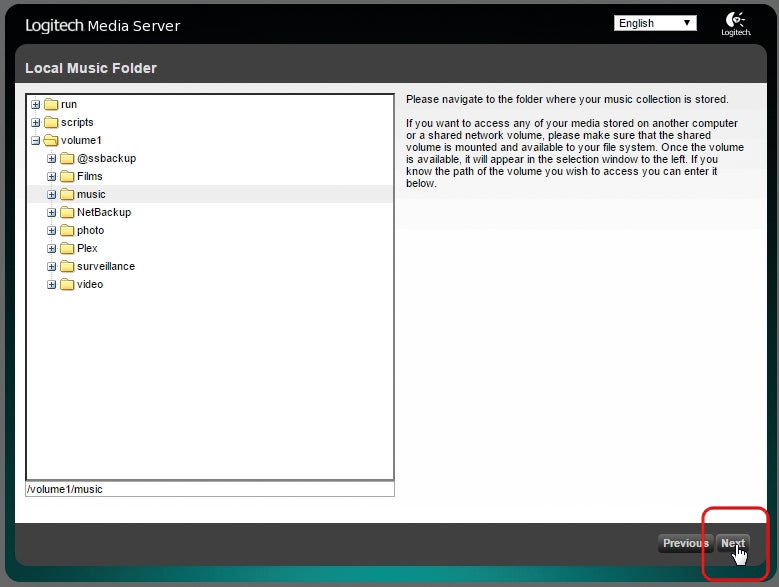Go back with the Previous button
779x587 pixels.
click(x=686, y=543)
